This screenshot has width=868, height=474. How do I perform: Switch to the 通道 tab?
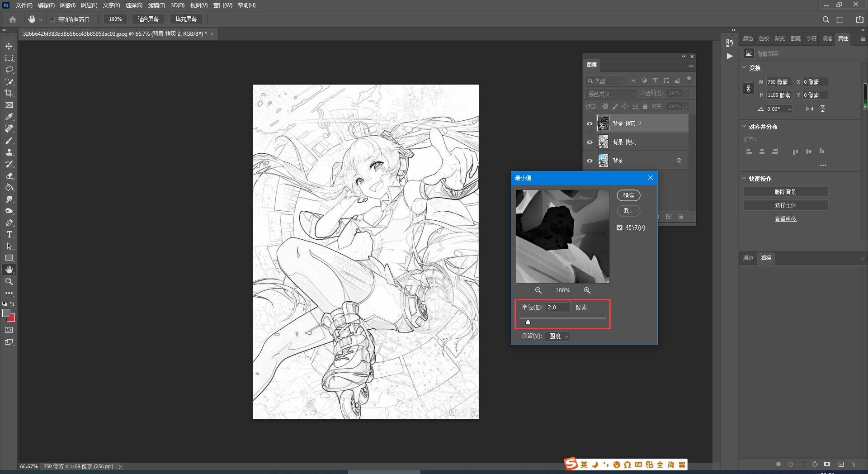tap(748, 258)
